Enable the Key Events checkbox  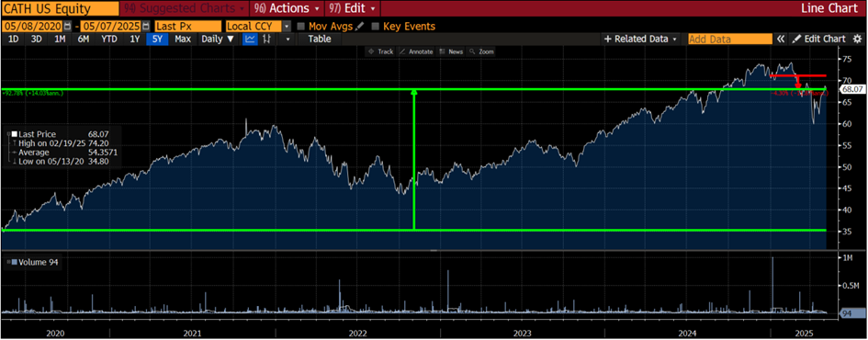pos(376,26)
